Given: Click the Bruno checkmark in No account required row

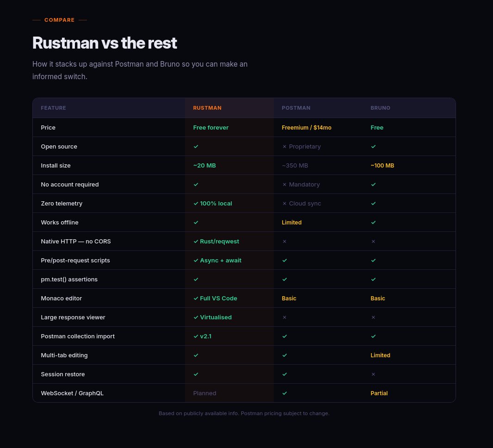Looking at the screenshot, I should tap(373, 184).
